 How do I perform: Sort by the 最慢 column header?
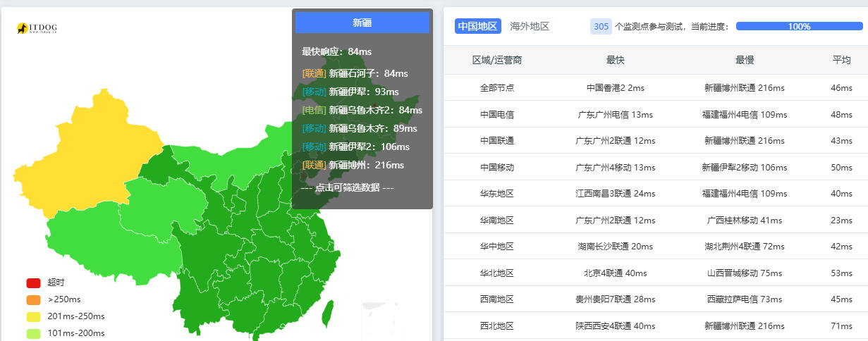(x=745, y=60)
